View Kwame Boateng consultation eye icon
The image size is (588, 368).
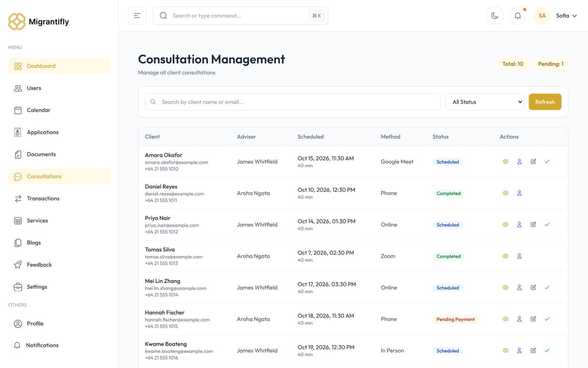point(505,350)
